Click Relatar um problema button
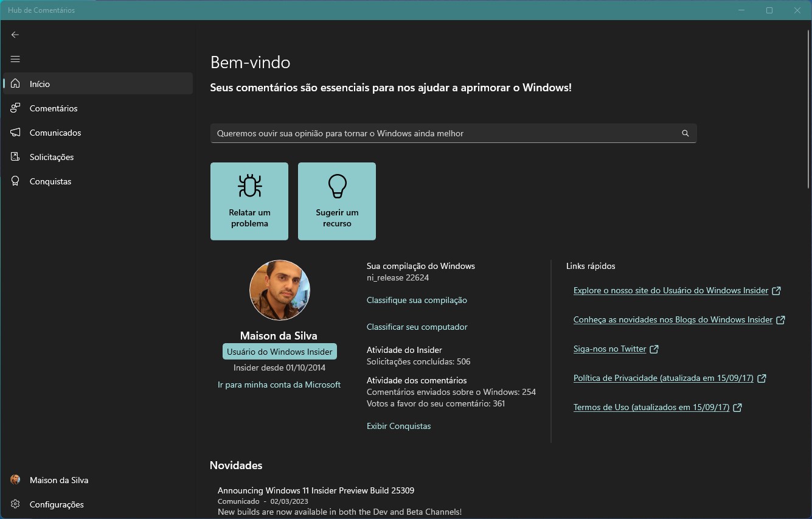812x519 pixels. pyautogui.click(x=249, y=201)
